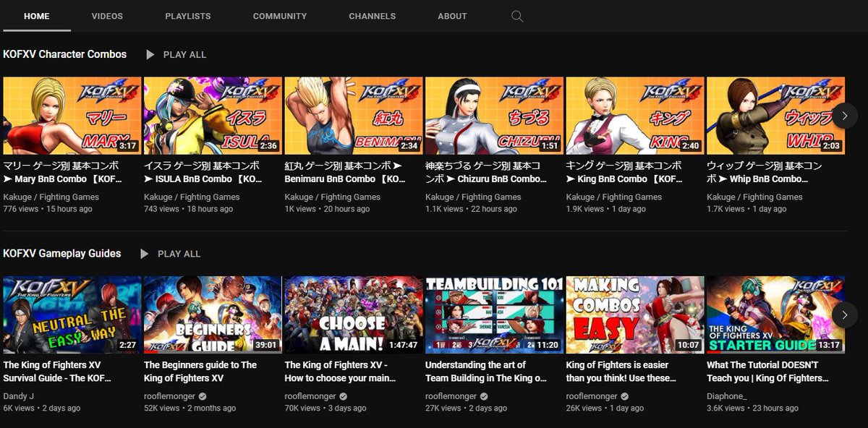Open the channel search icon
Image resolution: width=868 pixels, height=428 pixels.
[x=517, y=16]
